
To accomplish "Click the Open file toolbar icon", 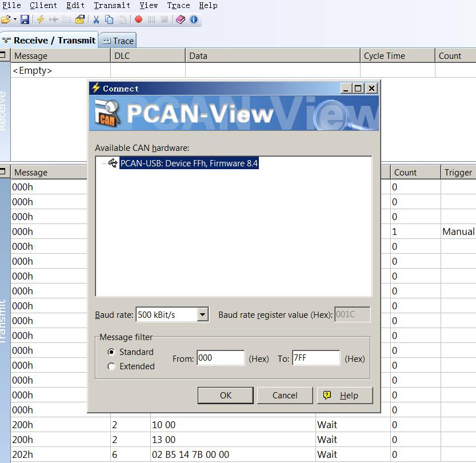I will click(x=6, y=20).
